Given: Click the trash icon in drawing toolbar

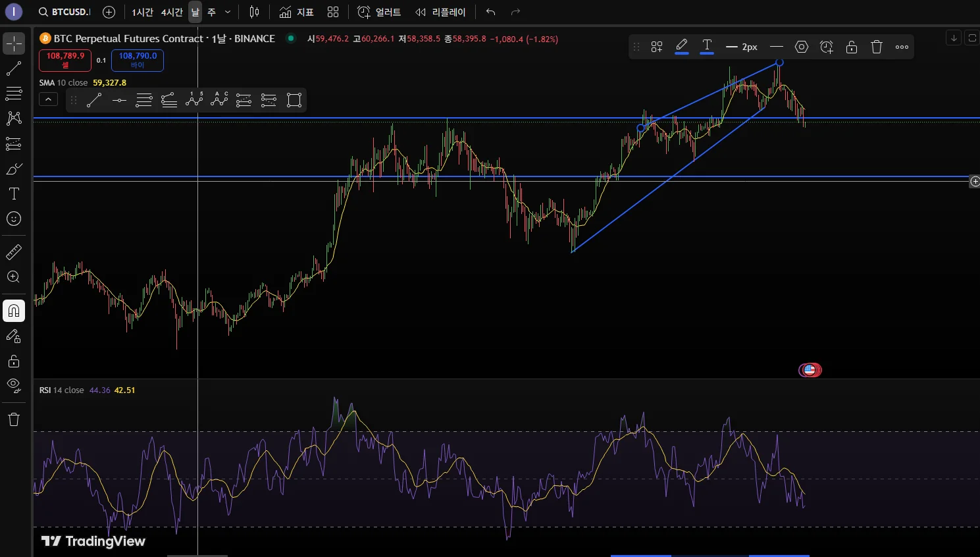Looking at the screenshot, I should [876, 47].
